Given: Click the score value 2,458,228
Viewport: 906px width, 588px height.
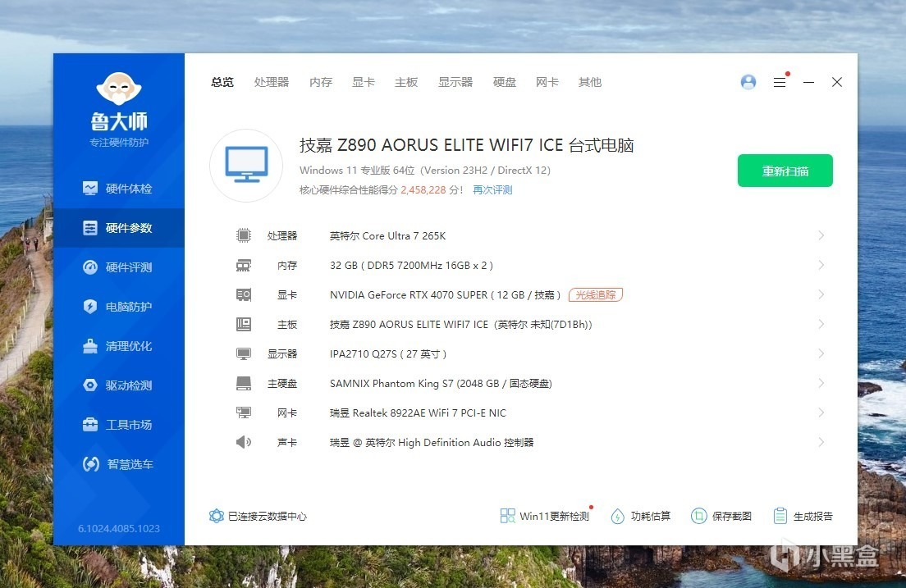Looking at the screenshot, I should (x=423, y=190).
